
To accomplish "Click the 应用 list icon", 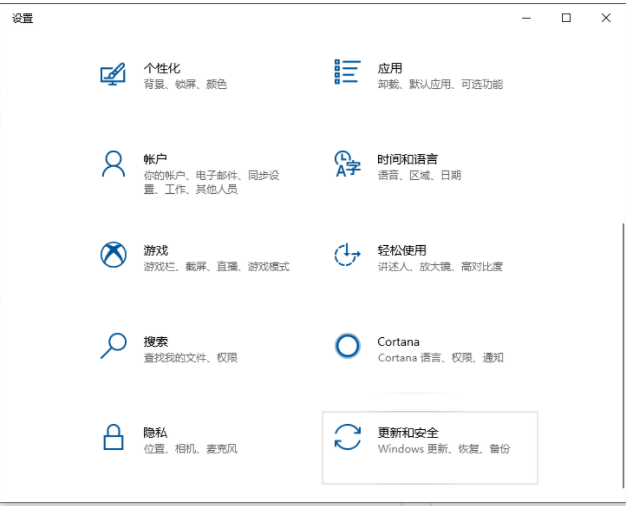I will (346, 71).
